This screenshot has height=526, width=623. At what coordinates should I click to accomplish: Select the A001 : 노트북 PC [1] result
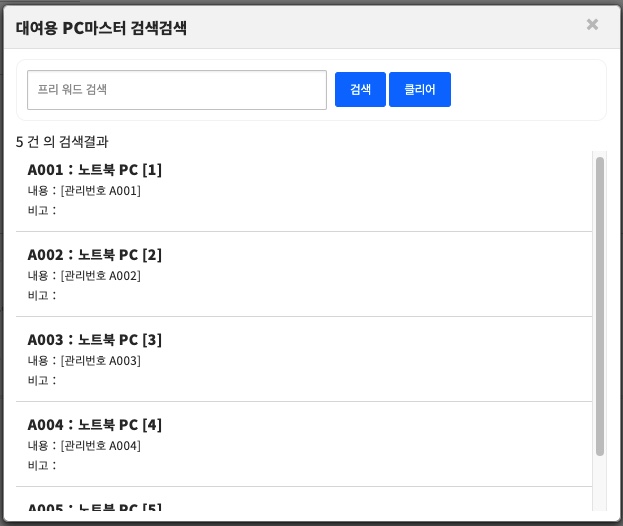[x=95, y=170]
